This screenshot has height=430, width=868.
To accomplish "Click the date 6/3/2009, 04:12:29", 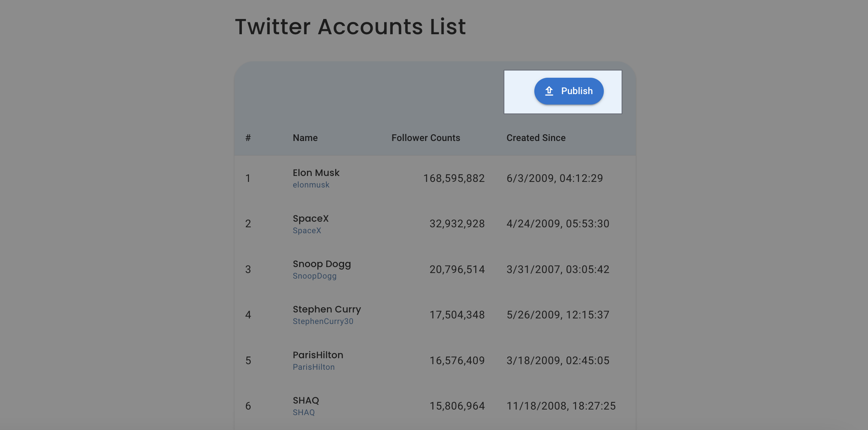I will [x=555, y=179].
